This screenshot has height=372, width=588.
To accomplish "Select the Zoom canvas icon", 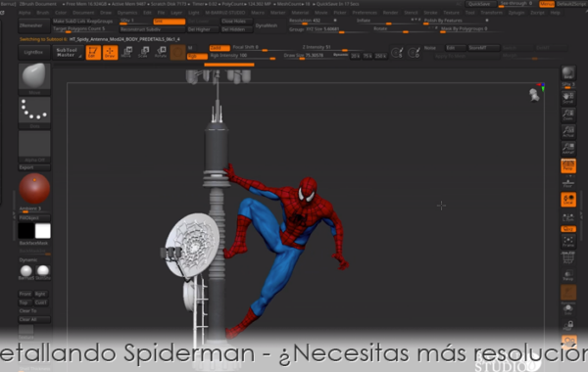I will (568, 115).
